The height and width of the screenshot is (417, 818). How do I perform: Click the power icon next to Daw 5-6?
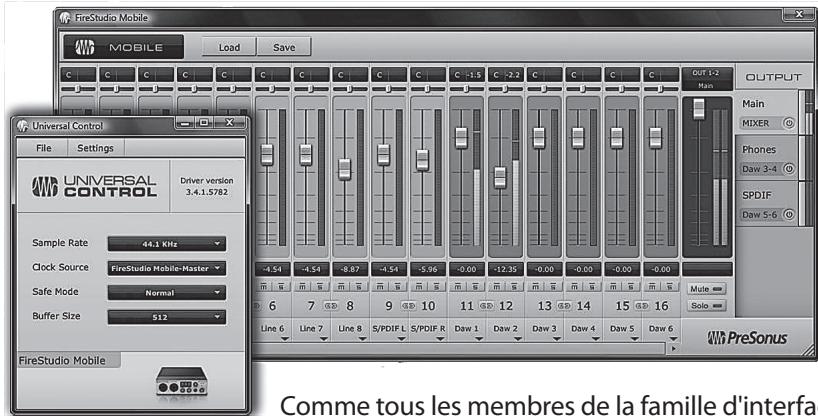788,215
